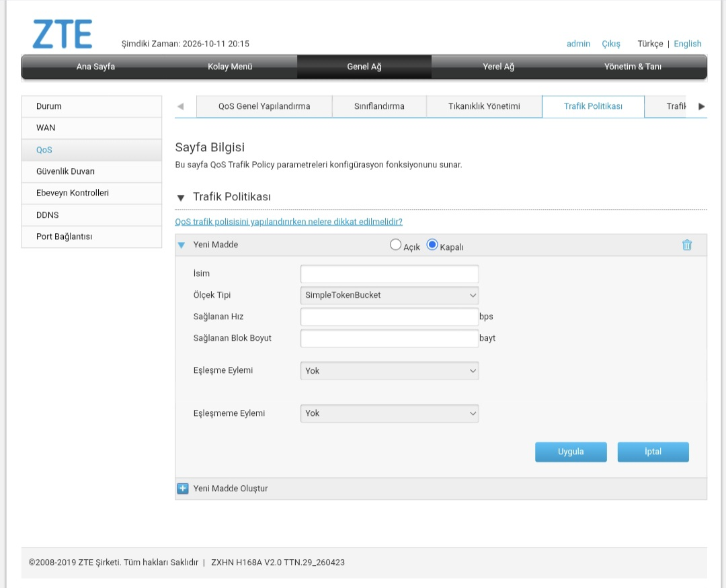Switch language to English
The image size is (726, 588).
coord(688,44)
